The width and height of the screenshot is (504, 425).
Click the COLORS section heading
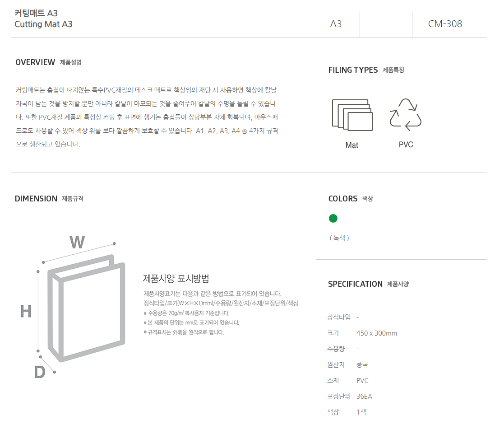[x=342, y=199]
